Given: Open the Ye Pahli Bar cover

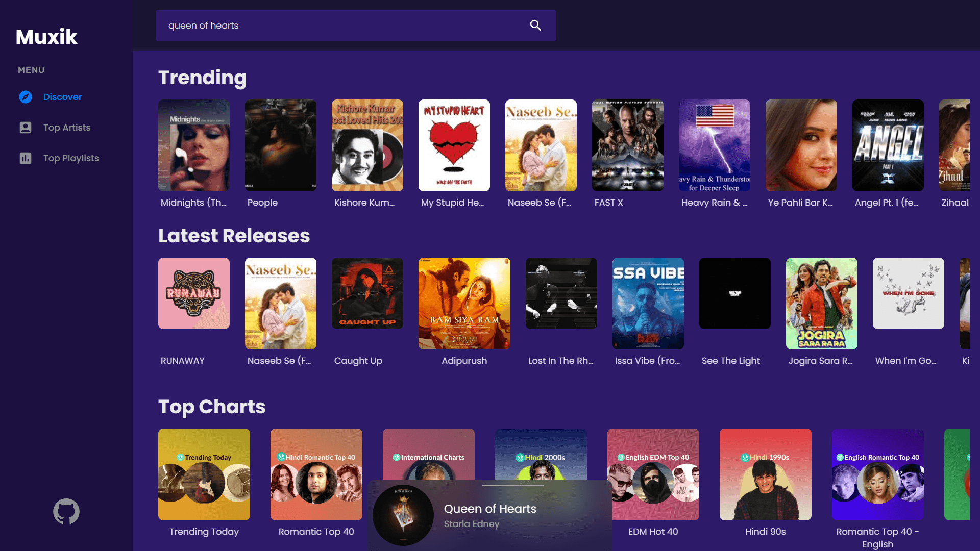Looking at the screenshot, I should 801,145.
